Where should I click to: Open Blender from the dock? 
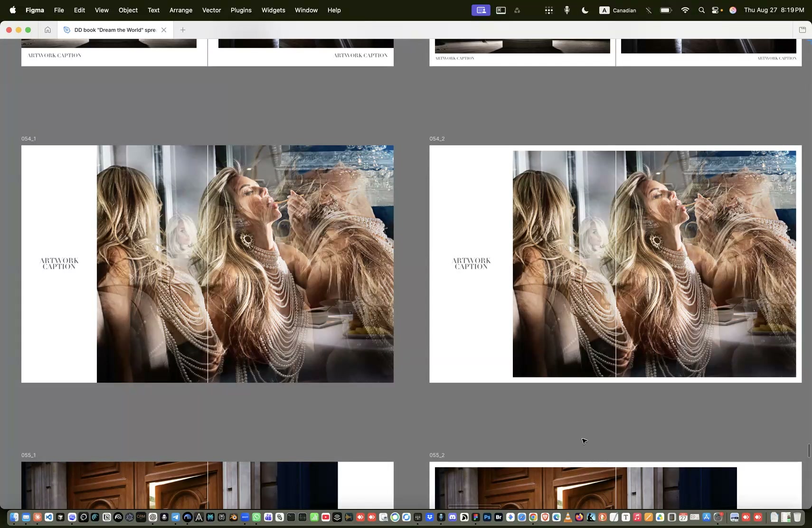(x=233, y=517)
